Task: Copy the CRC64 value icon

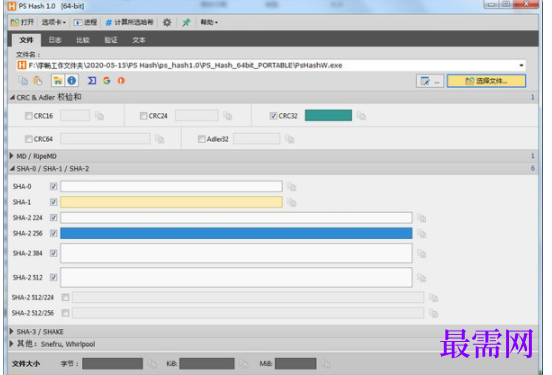Action: pyautogui.click(x=160, y=139)
